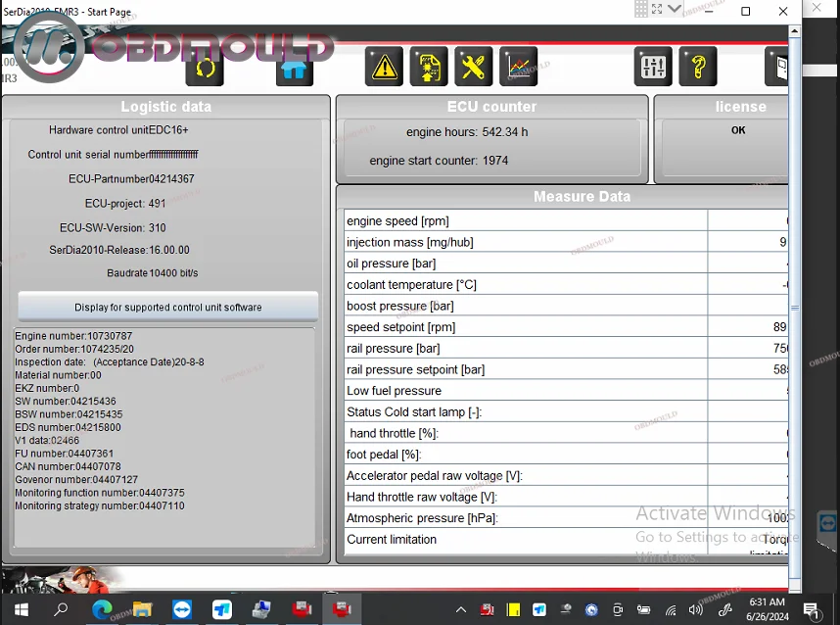
Task: Click 'Hardware control unitEDC16+' text
Action: tap(118, 129)
